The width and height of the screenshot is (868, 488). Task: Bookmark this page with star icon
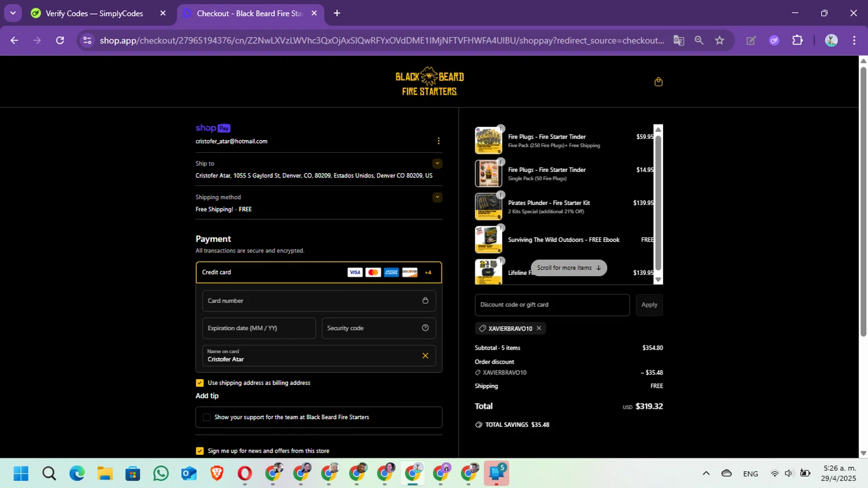click(719, 41)
